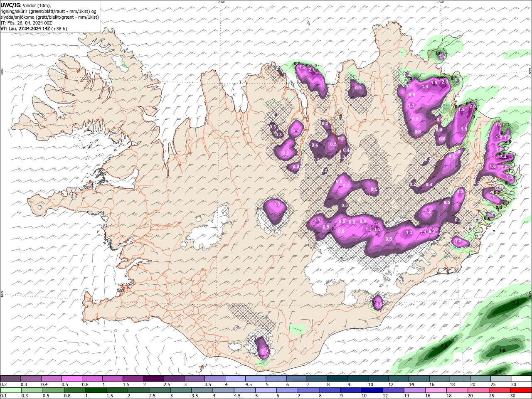Click the 'IT: Fös. 26. 04. 2024 00Z' line

pyautogui.click(x=26, y=23)
